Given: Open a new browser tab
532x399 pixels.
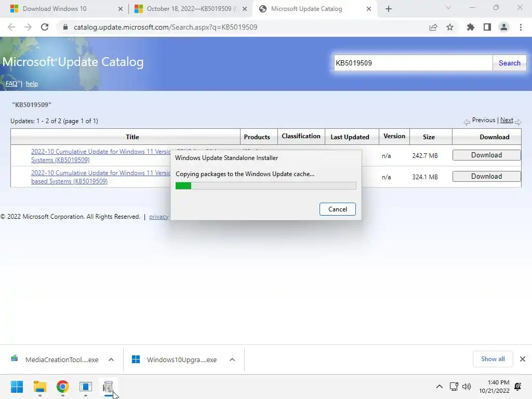Looking at the screenshot, I should [389, 9].
